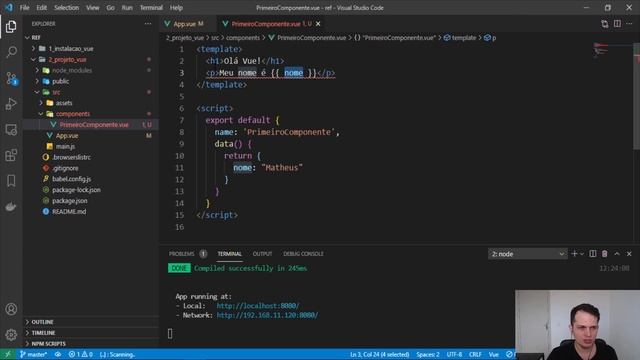Image resolution: width=640 pixels, height=360 pixels.
Task: Open the Source Control view
Action: 11,78
